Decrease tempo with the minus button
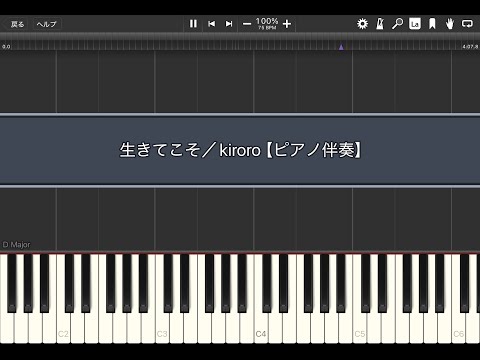Viewport: 480px width, 360px height. point(247,24)
